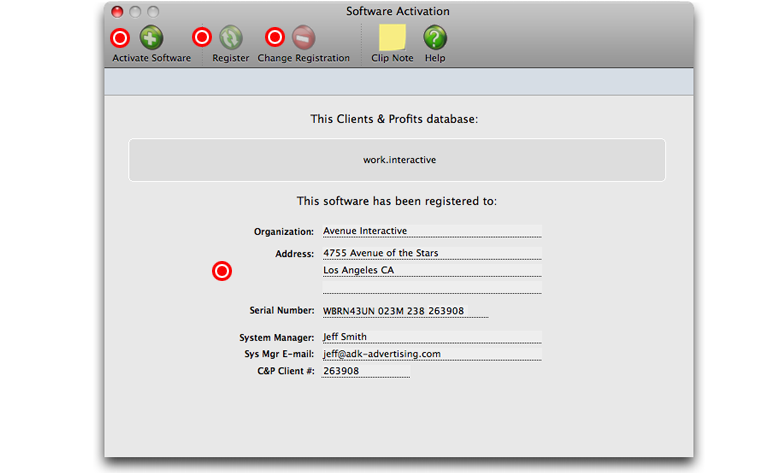Close the Software Activation window with red button
This screenshot has width=776, height=473.
117,12
